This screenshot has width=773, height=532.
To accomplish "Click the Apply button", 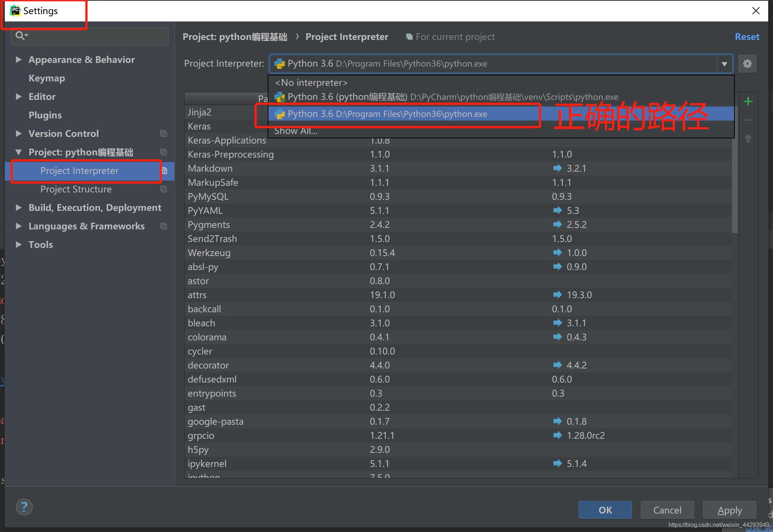I will 729,510.
